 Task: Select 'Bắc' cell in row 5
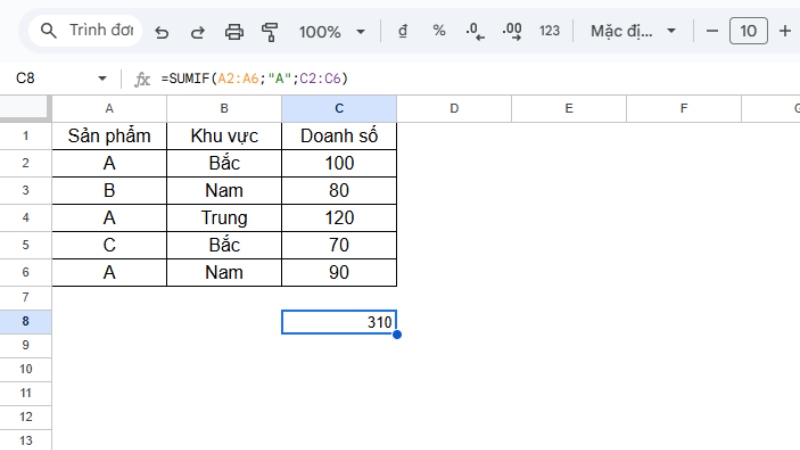pos(224,245)
